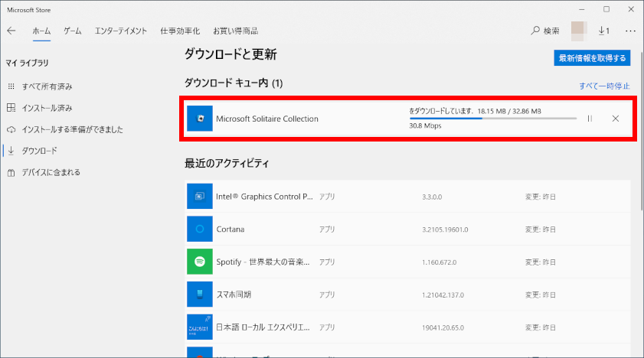Click the Spotify app icon
The height and width of the screenshot is (358, 644).
pyautogui.click(x=200, y=261)
